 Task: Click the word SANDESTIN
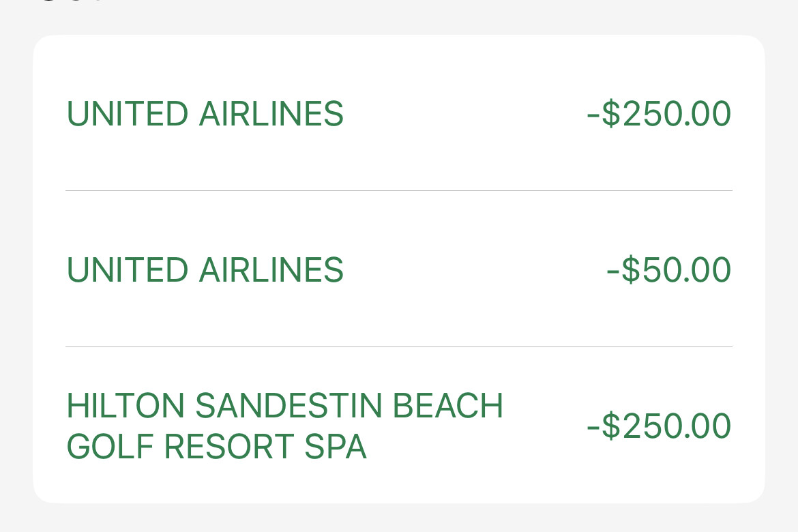[289, 407]
